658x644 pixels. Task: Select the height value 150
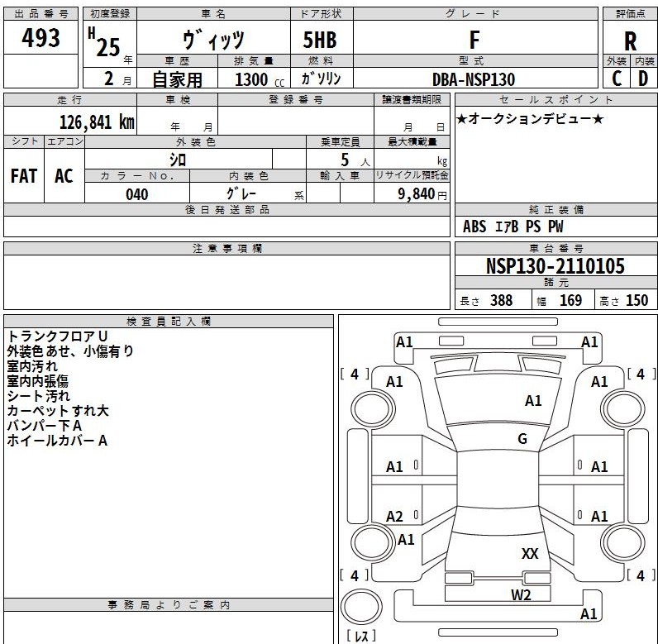[x=637, y=300]
